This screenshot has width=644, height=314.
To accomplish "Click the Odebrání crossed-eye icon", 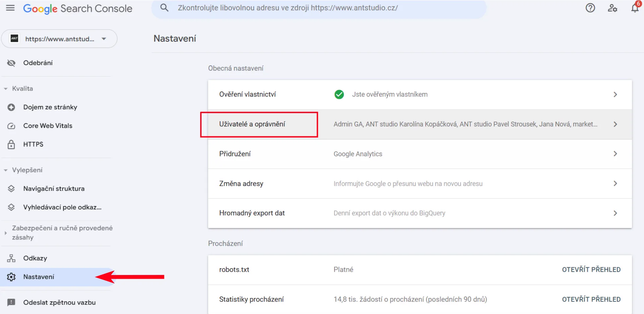I will point(11,63).
